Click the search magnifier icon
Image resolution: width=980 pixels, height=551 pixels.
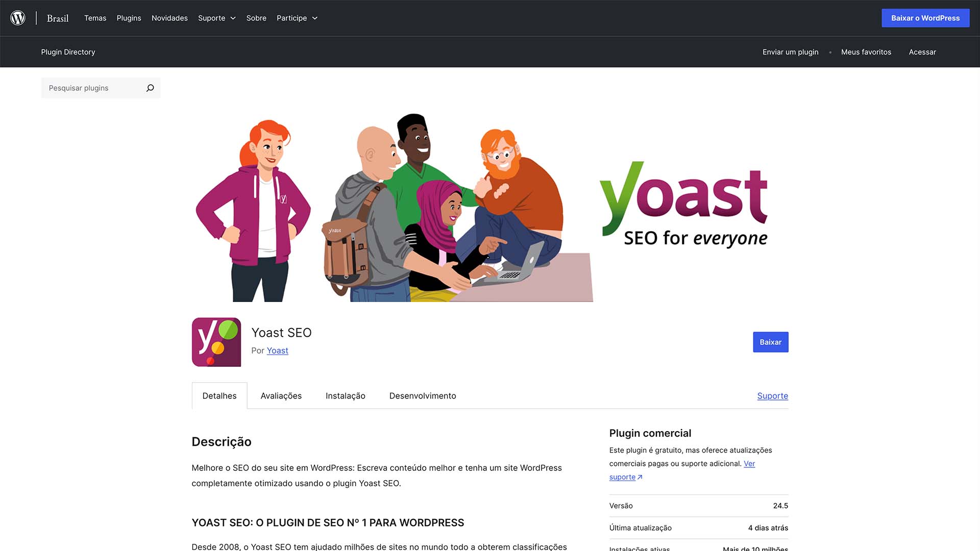(x=150, y=88)
